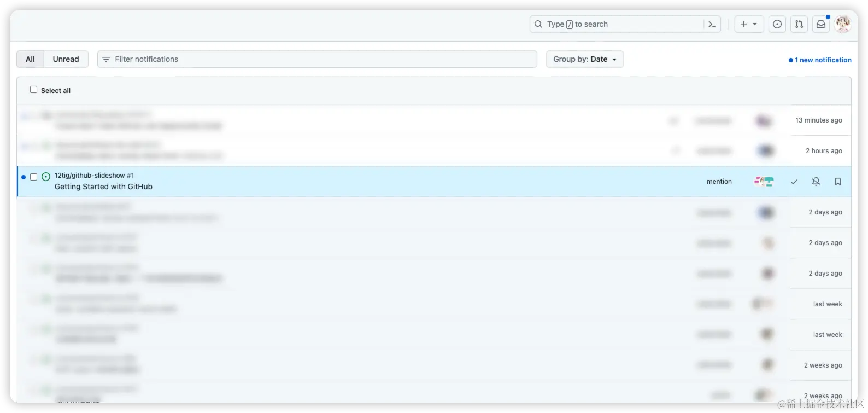Open 12tig/github-slideshow #1 repository link

(94, 176)
